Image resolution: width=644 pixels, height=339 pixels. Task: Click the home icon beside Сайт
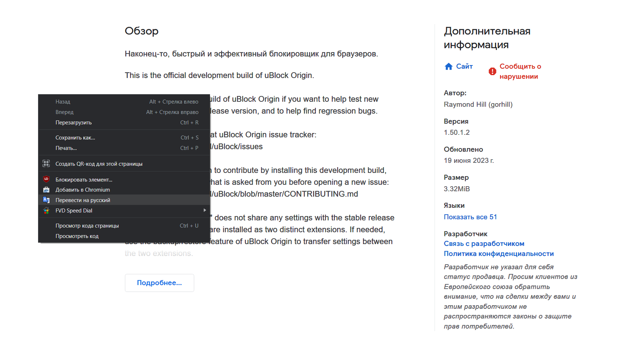449,67
